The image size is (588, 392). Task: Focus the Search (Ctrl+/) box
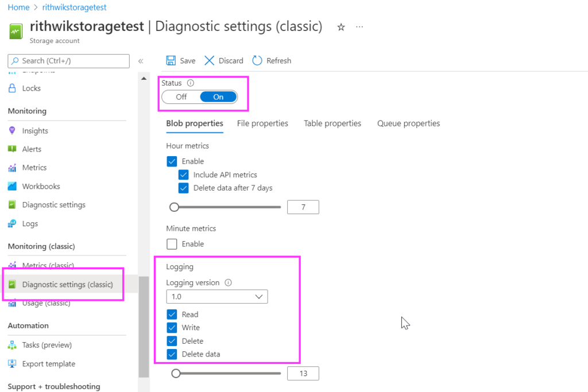(x=69, y=61)
